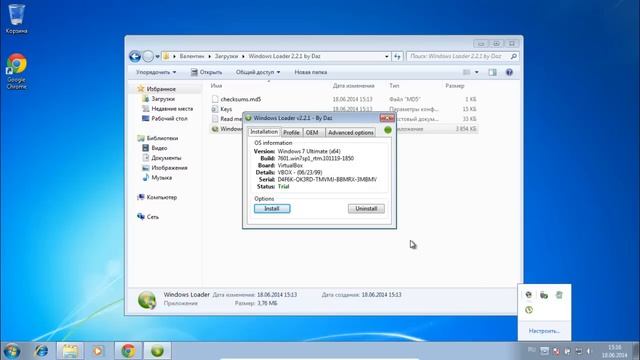Click the Открыть toolbar button

point(207,72)
